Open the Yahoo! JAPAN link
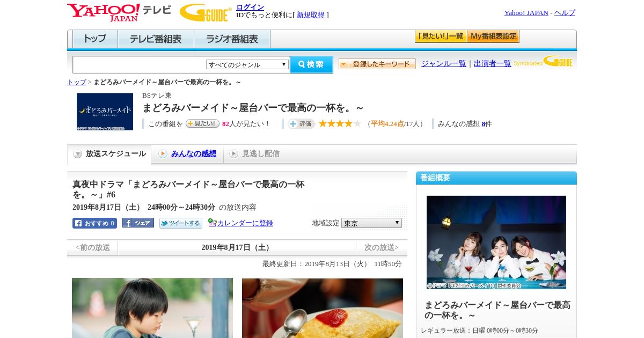The image size is (644, 338). [526, 13]
